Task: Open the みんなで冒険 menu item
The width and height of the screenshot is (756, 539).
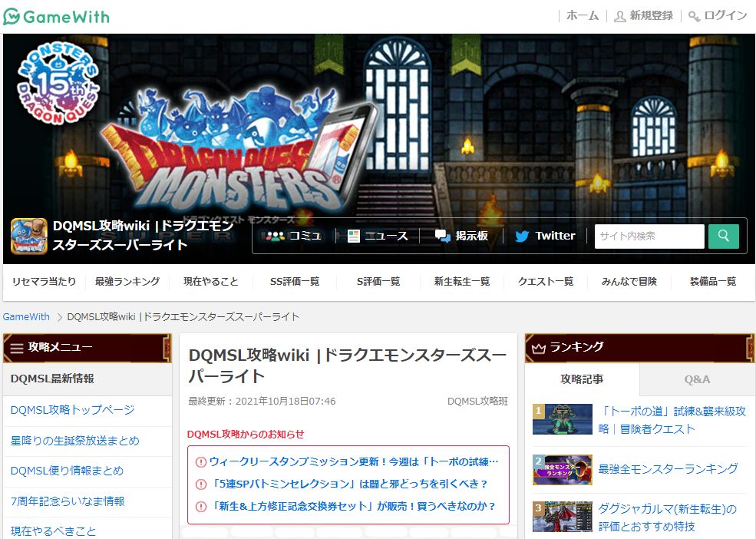Action: pyautogui.click(x=629, y=281)
